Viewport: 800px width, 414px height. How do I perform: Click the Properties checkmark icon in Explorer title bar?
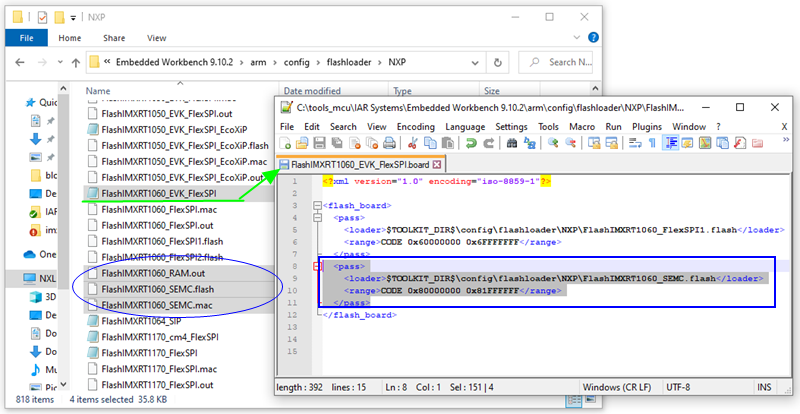click(x=42, y=17)
